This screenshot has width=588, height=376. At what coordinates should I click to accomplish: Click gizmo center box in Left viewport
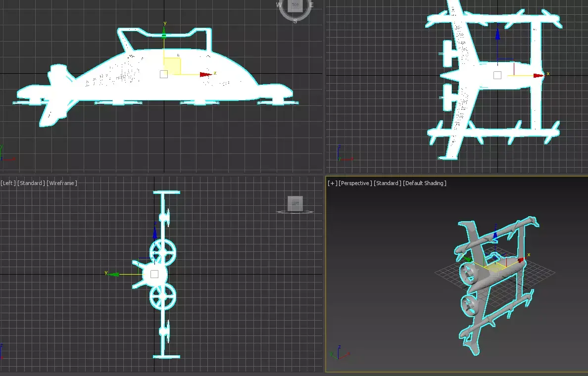point(154,275)
